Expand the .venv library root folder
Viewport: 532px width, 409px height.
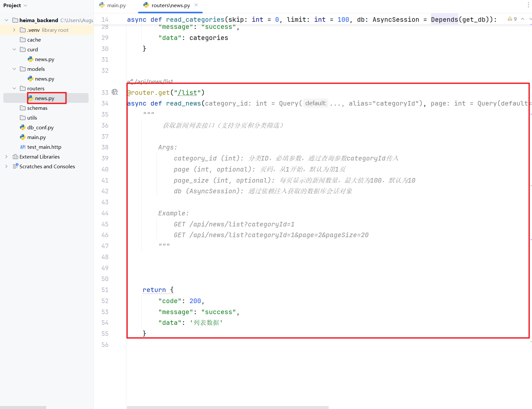click(x=14, y=30)
